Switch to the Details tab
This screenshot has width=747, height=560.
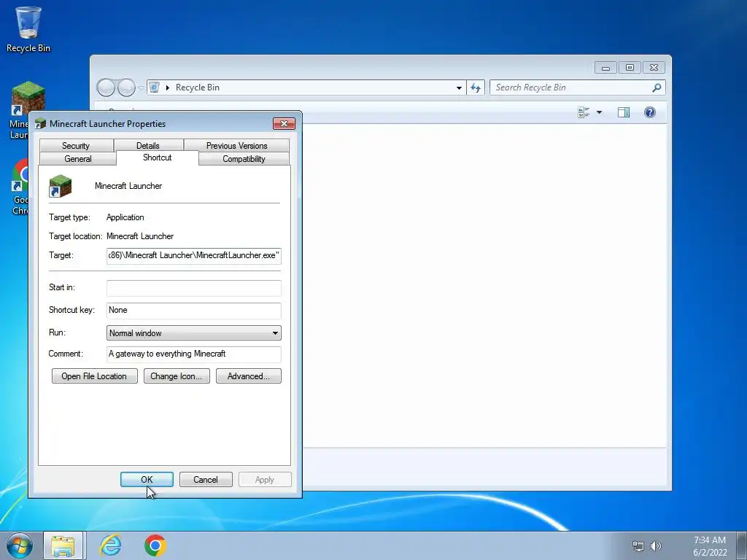click(147, 146)
